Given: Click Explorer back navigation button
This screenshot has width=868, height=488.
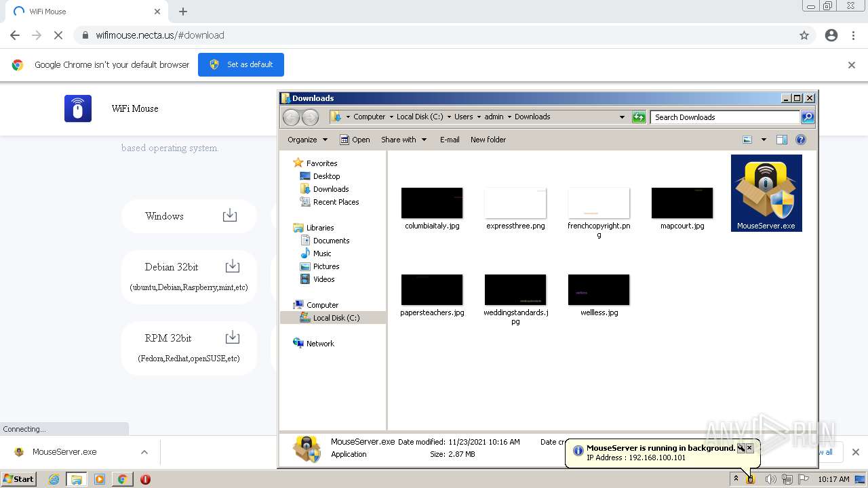Looking at the screenshot, I should tap(291, 117).
